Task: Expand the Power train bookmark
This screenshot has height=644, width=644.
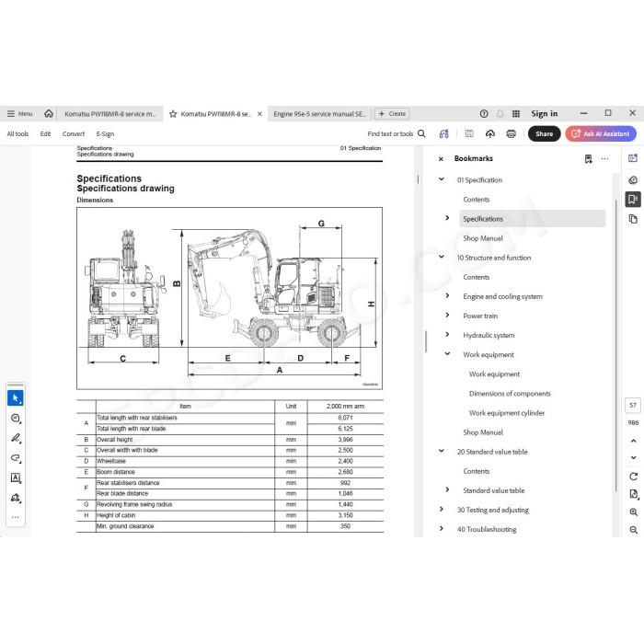Action: (447, 315)
